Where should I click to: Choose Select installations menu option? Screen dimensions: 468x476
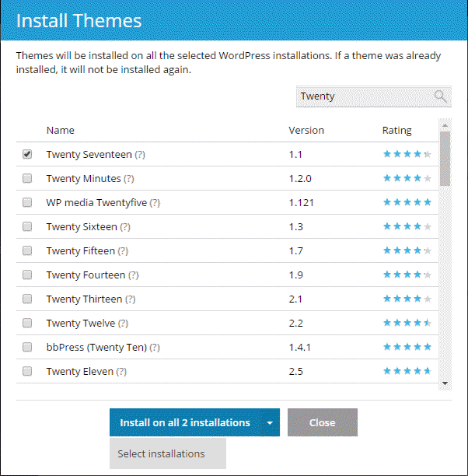(x=162, y=453)
